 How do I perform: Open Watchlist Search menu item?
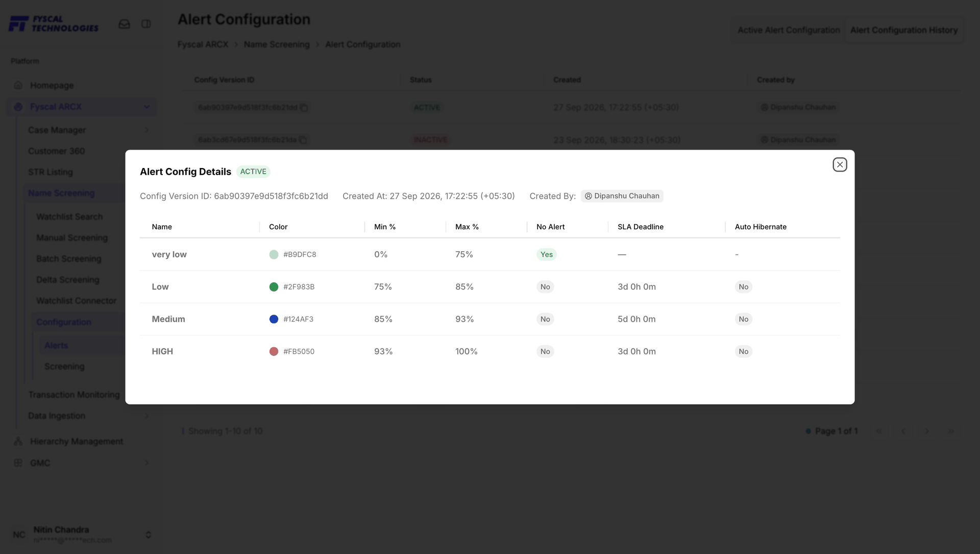(69, 216)
